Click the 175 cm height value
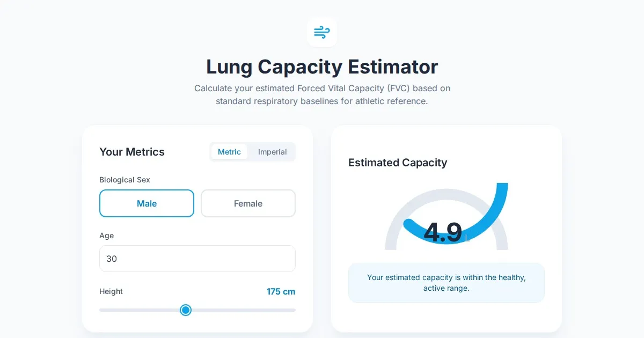The image size is (644, 338). click(x=281, y=292)
